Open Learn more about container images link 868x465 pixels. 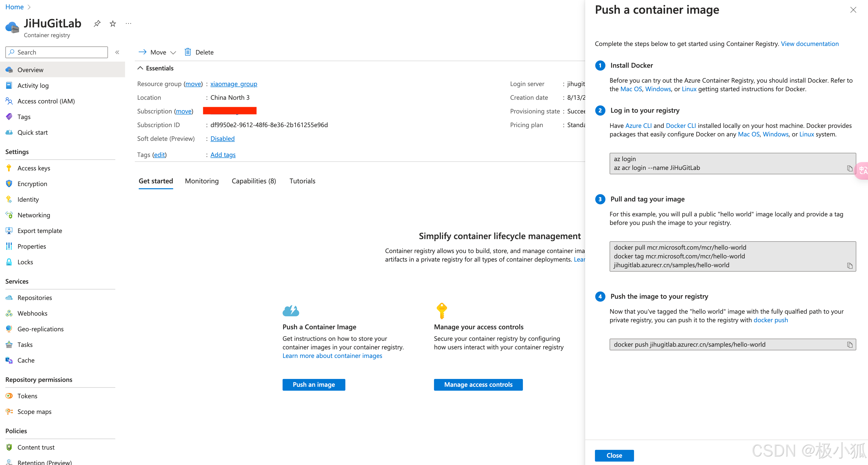(332, 356)
